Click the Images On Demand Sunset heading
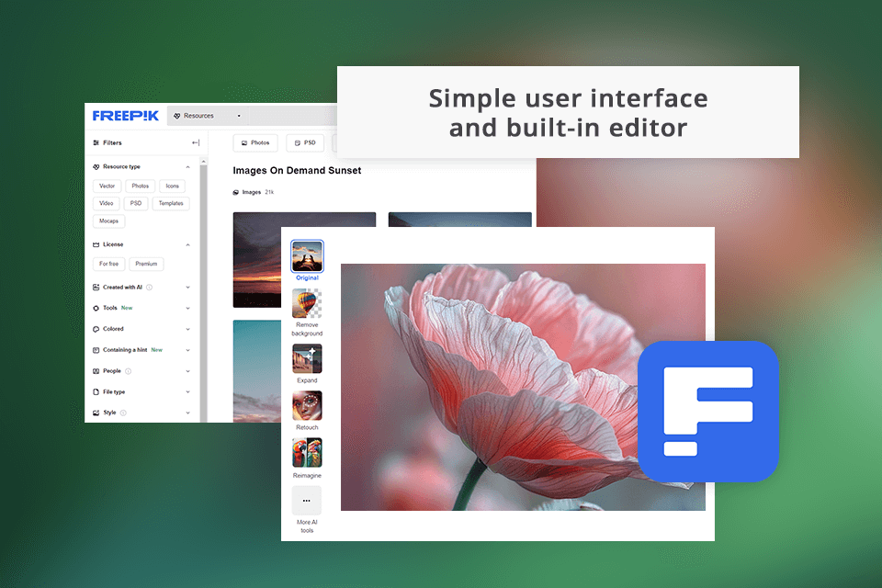The width and height of the screenshot is (882, 588). 297,171
